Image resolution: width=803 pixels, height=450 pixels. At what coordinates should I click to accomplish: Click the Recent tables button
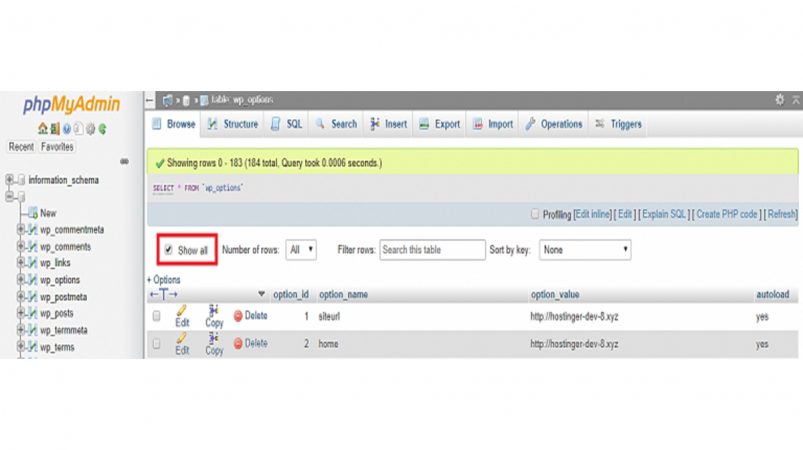[21, 147]
